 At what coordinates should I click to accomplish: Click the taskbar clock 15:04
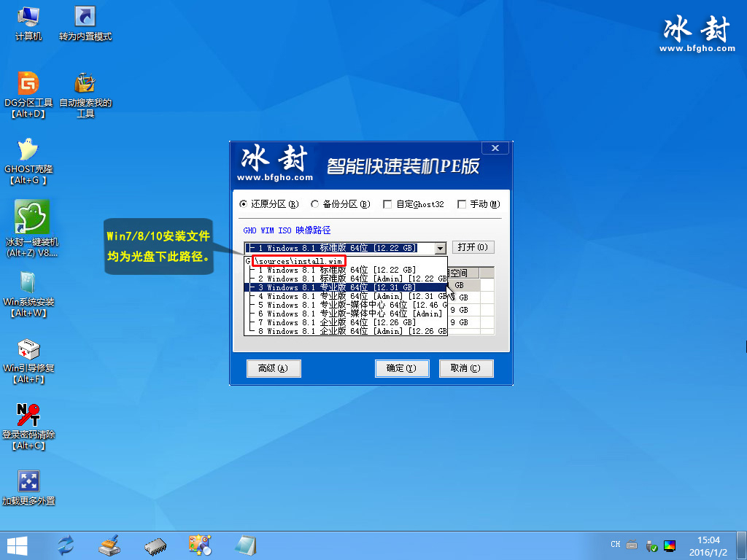pyautogui.click(x=708, y=540)
